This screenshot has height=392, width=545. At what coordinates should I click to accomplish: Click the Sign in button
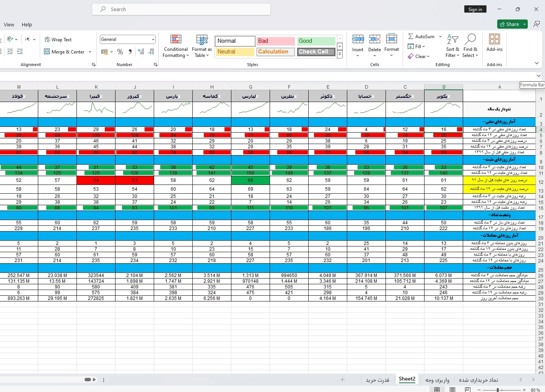tap(475, 9)
